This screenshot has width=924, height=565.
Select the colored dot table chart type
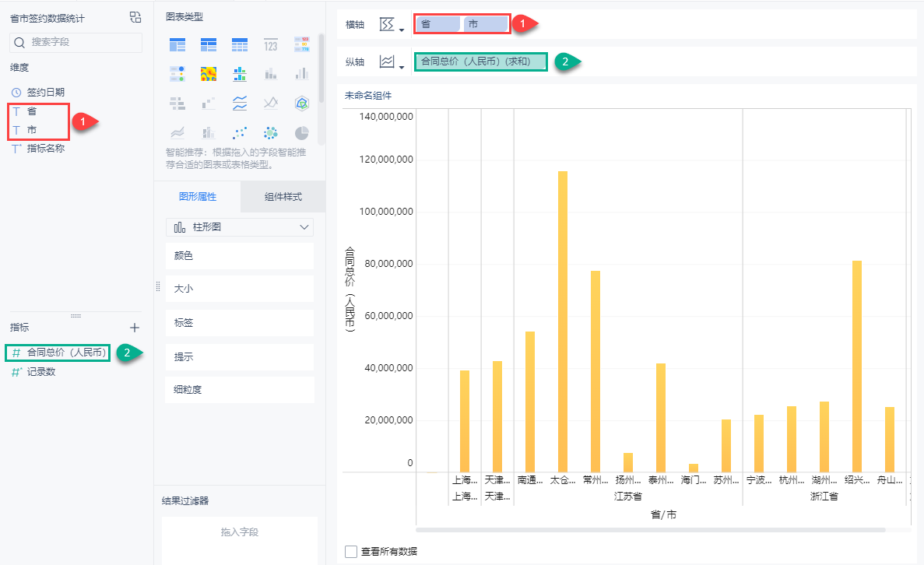(177, 74)
